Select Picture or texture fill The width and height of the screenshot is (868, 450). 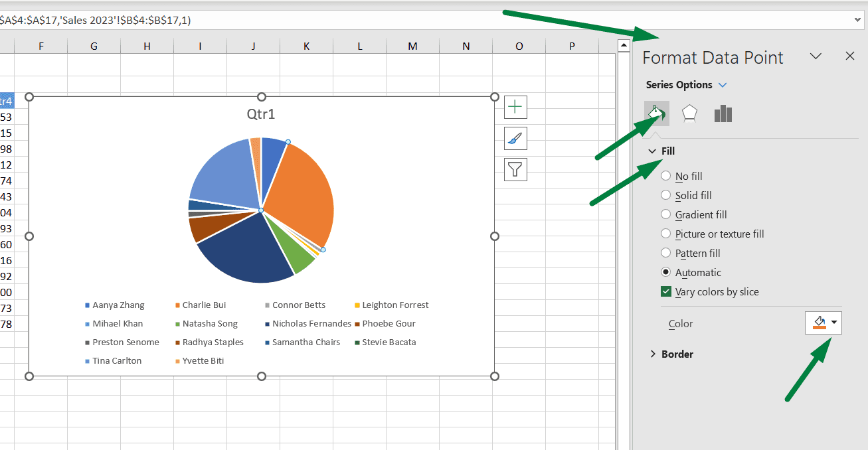[665, 234]
